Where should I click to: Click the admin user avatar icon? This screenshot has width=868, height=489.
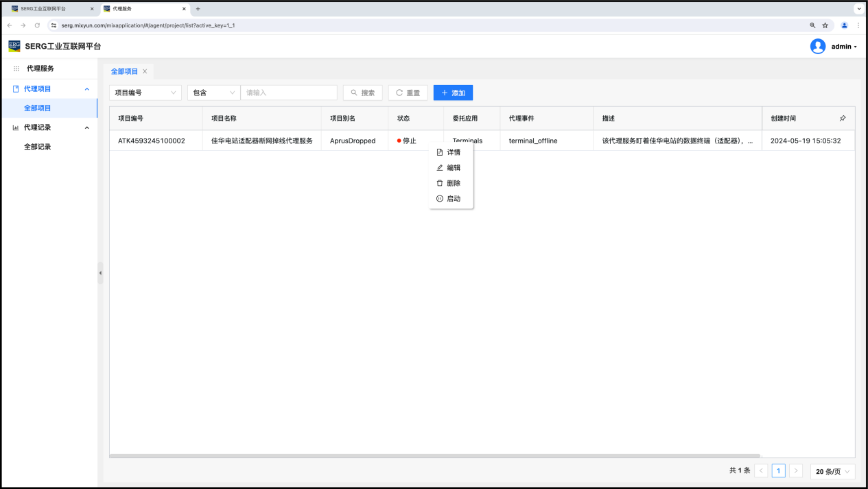(x=817, y=47)
